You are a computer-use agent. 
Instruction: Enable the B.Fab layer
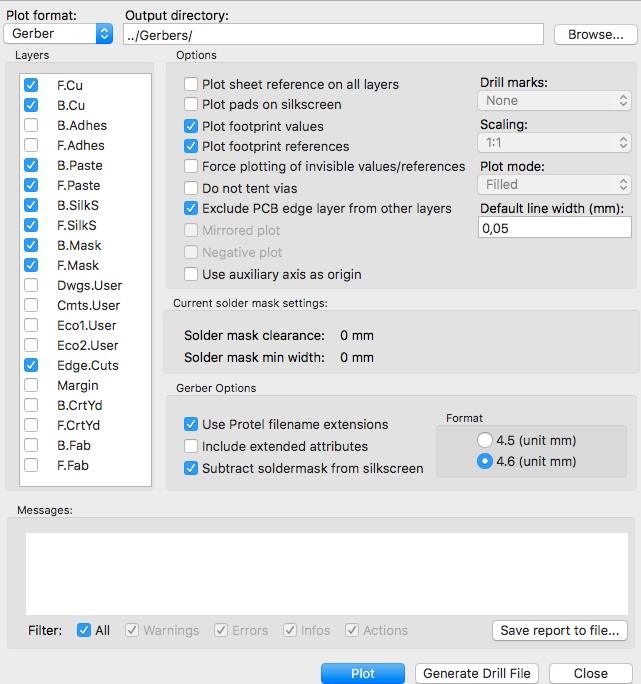click(31, 445)
